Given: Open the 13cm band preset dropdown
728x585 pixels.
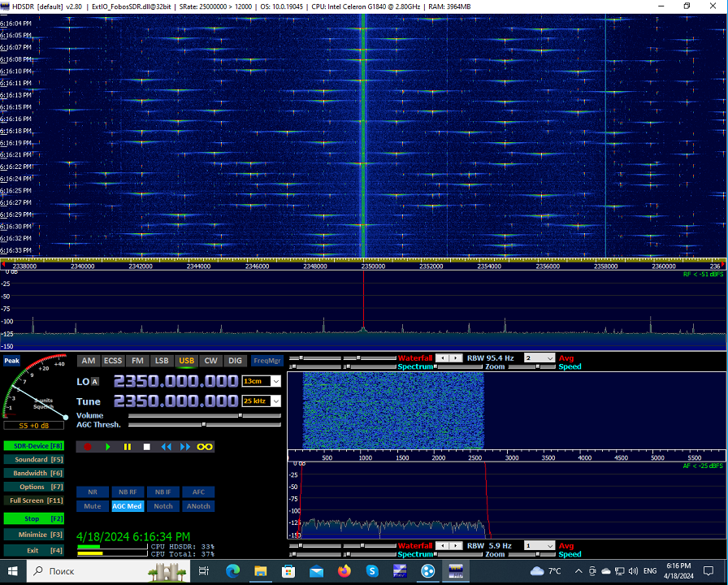Looking at the screenshot, I should coord(260,380).
